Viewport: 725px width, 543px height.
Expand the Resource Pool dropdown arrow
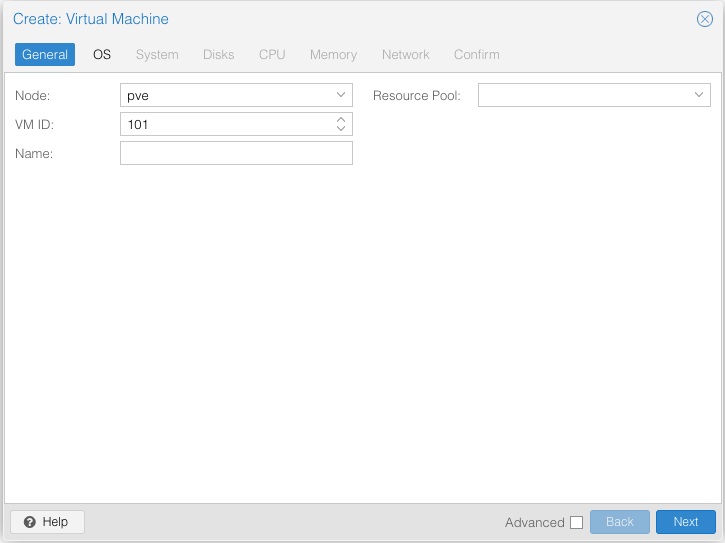[699, 95]
